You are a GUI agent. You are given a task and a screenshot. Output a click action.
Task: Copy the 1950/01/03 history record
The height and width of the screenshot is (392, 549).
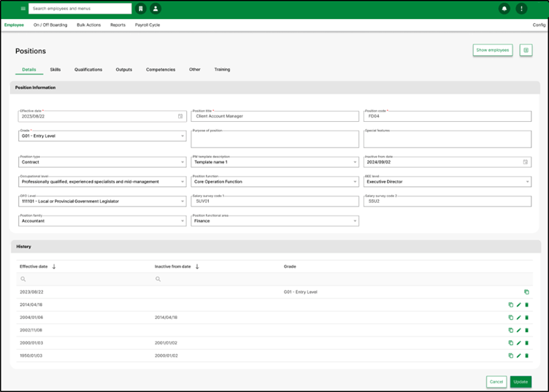511,356
